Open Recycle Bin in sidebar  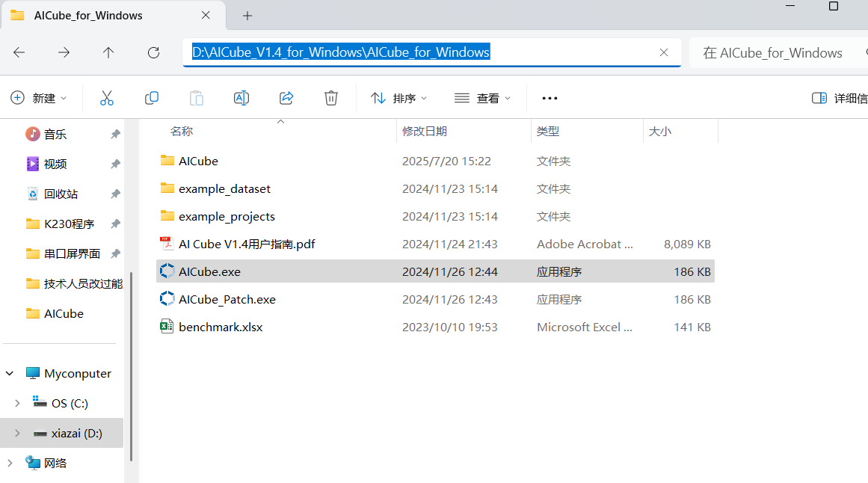[61, 194]
